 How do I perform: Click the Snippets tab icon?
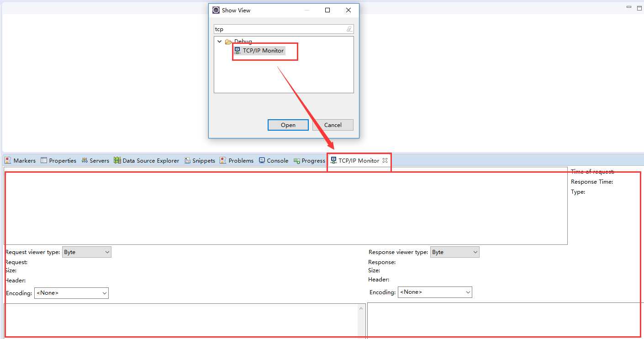click(x=188, y=160)
